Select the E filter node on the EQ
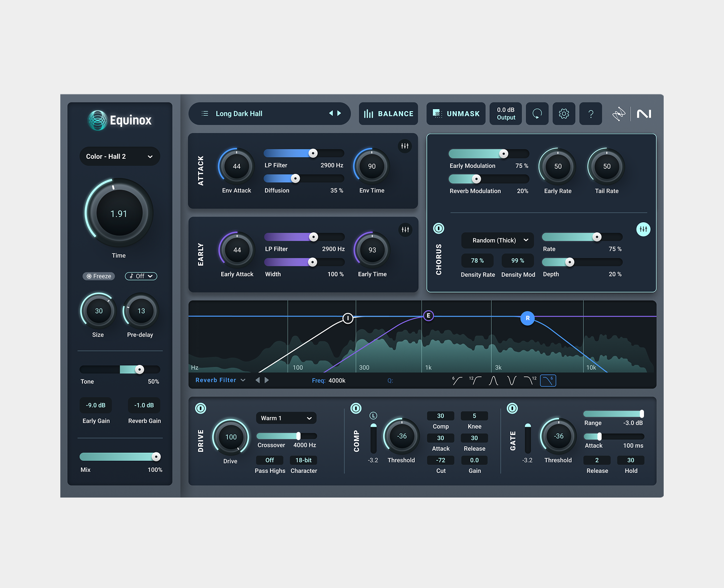The image size is (724, 588). point(428,316)
